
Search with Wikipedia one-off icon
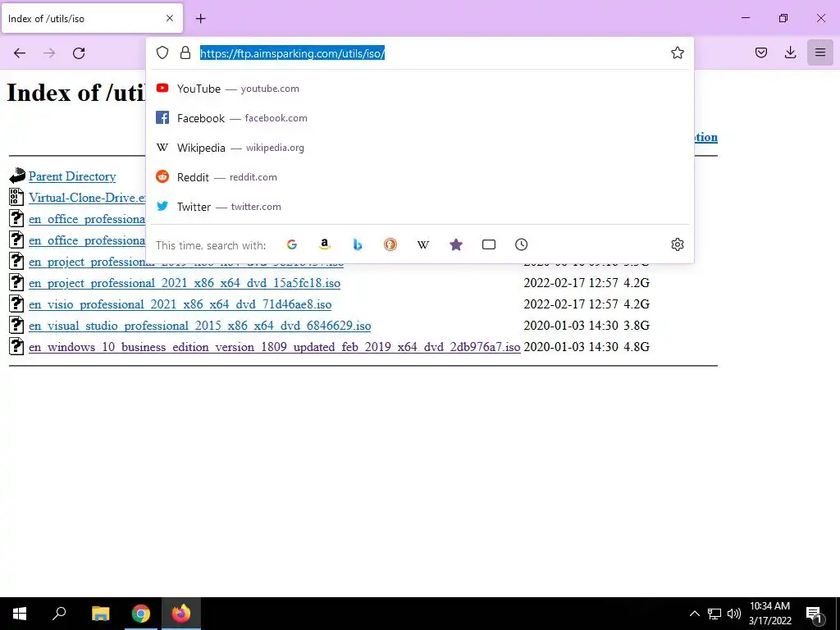click(423, 244)
